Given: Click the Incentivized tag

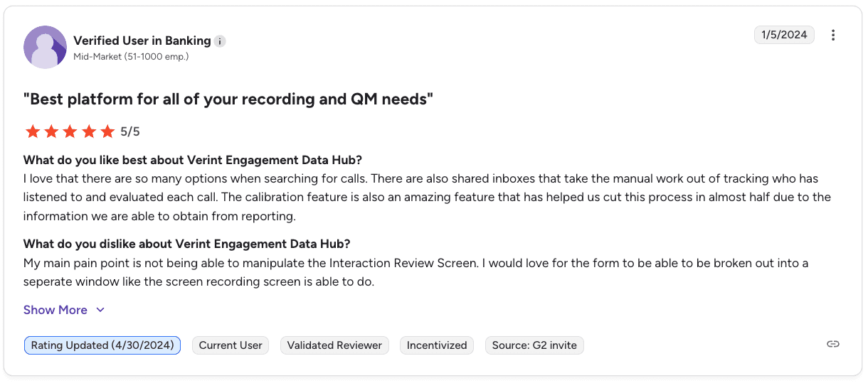Looking at the screenshot, I should 437,345.
